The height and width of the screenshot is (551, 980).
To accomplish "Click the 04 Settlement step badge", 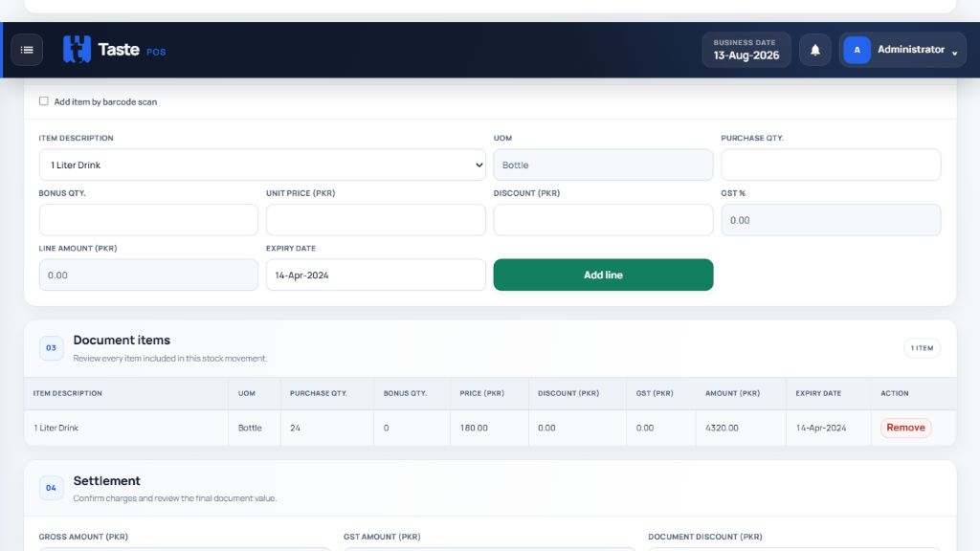I will (x=52, y=488).
